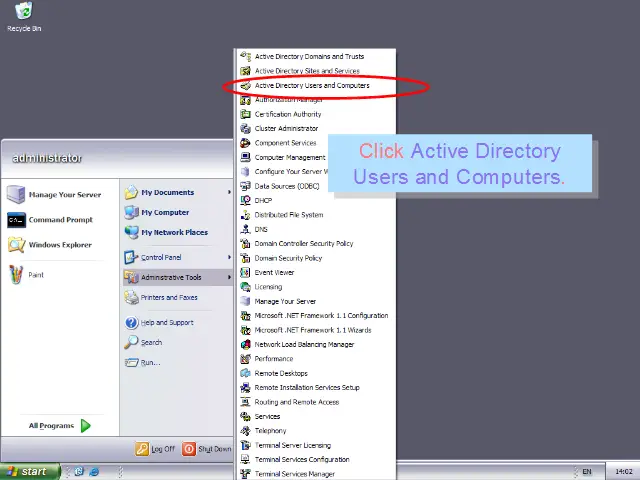Click the Start button

pyautogui.click(x=29, y=471)
